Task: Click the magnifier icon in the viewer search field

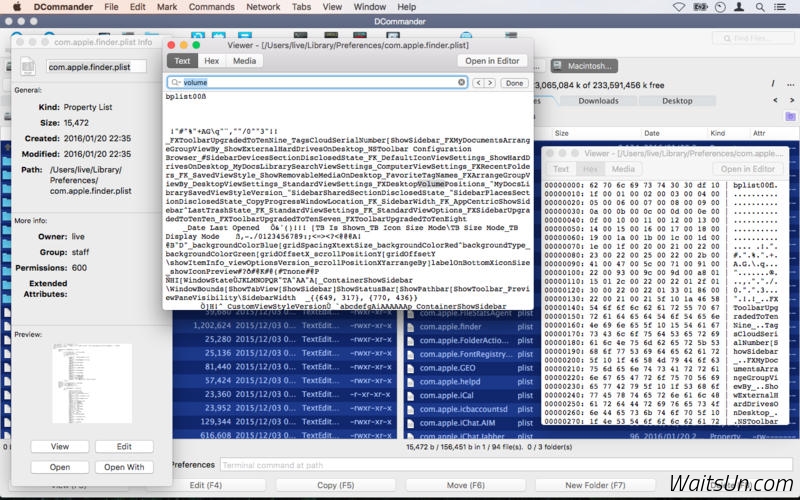Action: (176, 82)
